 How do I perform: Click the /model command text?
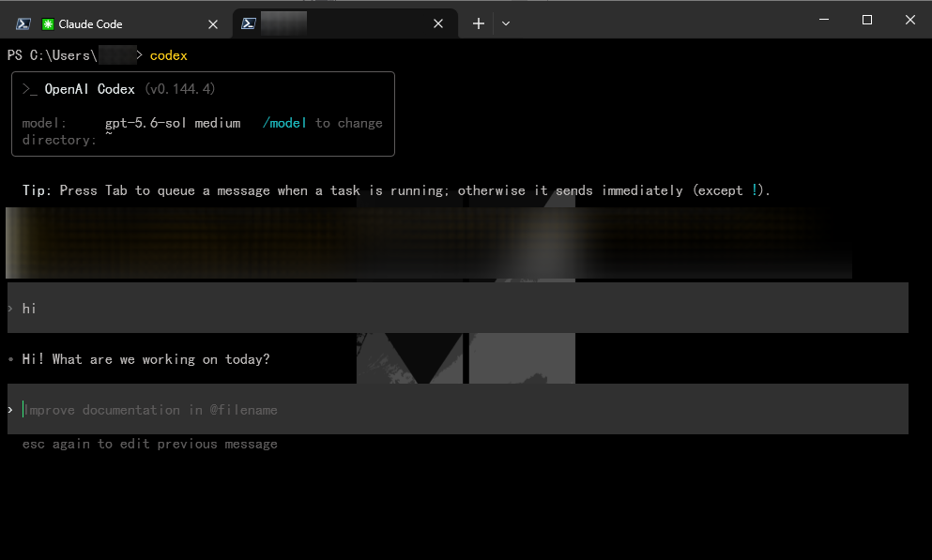point(284,123)
